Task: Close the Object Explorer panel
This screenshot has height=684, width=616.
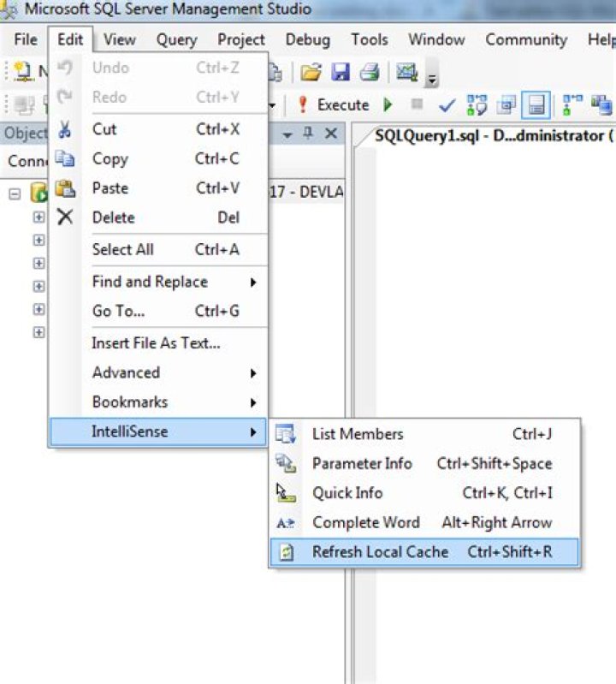Action: [x=331, y=133]
